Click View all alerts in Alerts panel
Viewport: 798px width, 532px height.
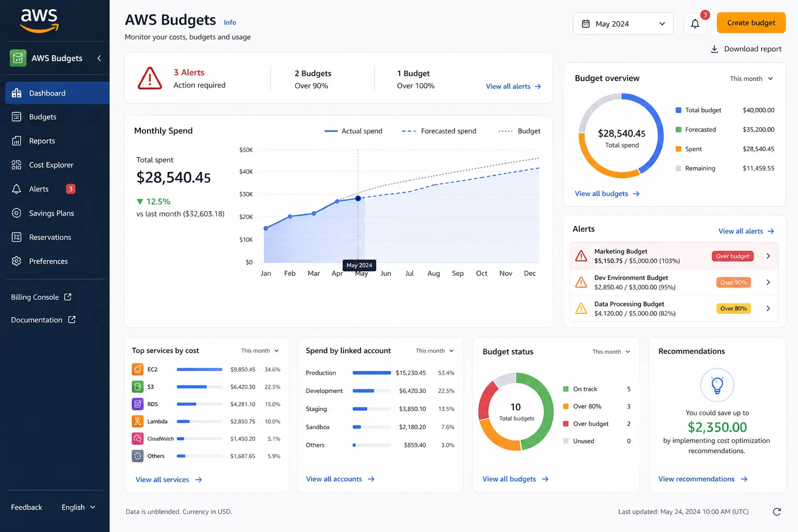click(746, 231)
